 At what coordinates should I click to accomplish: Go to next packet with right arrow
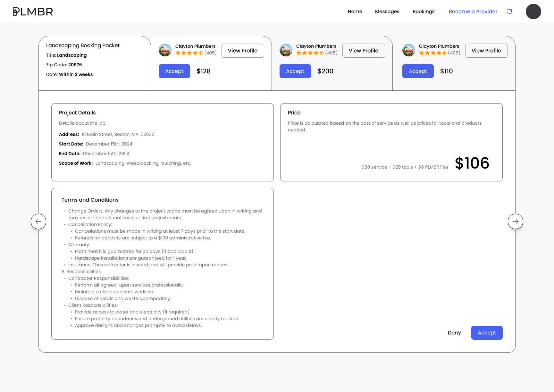(x=515, y=221)
